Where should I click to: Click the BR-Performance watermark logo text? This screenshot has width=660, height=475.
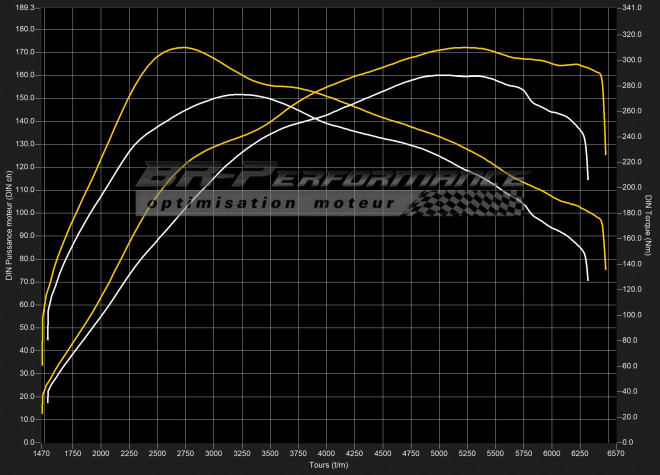pos(330,176)
